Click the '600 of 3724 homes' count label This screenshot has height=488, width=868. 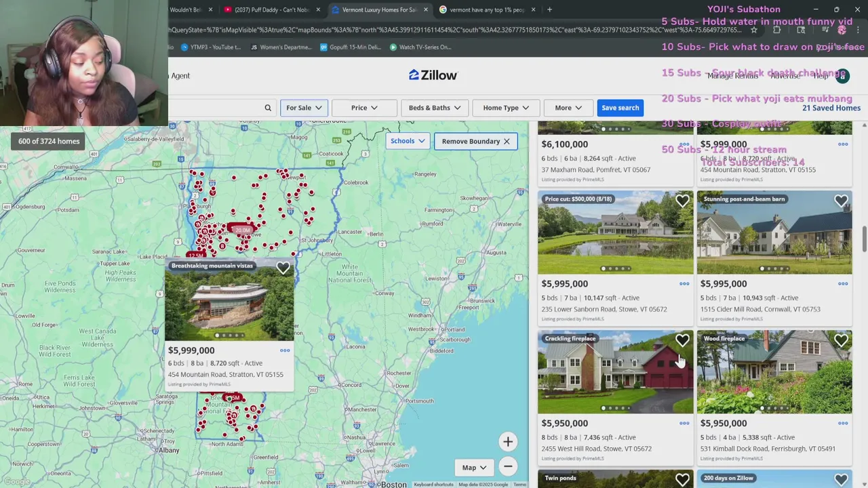point(49,141)
